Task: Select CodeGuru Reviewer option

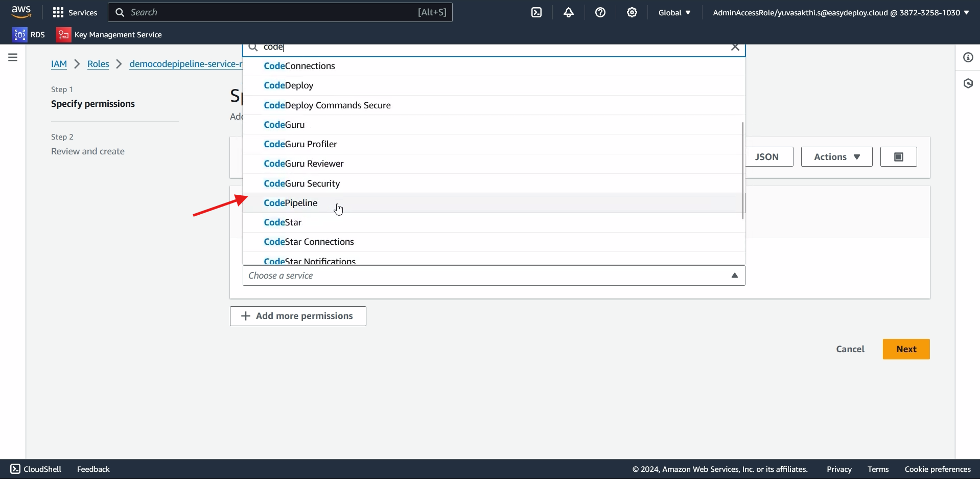Action: pyautogui.click(x=493, y=164)
